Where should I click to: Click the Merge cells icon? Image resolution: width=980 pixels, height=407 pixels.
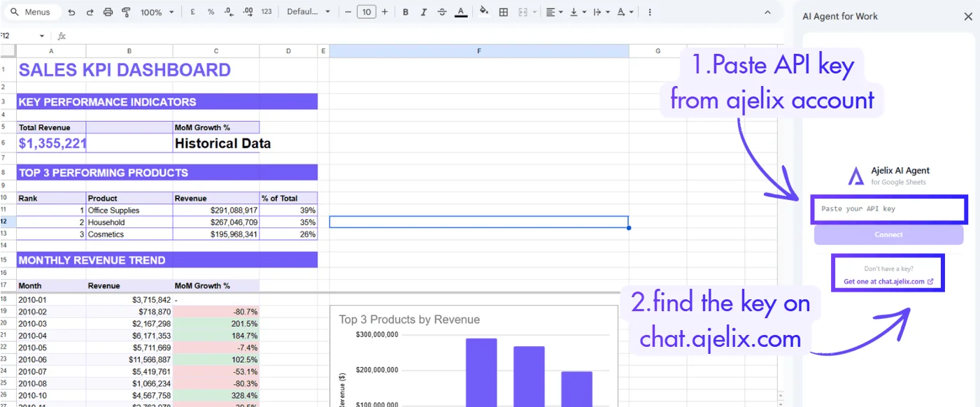tap(523, 12)
